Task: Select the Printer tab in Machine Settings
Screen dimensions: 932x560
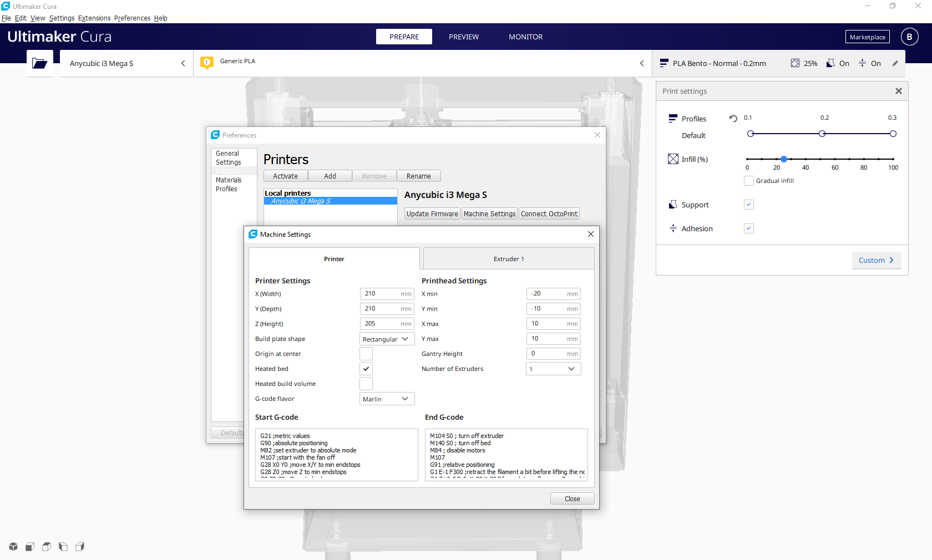Action: (334, 258)
